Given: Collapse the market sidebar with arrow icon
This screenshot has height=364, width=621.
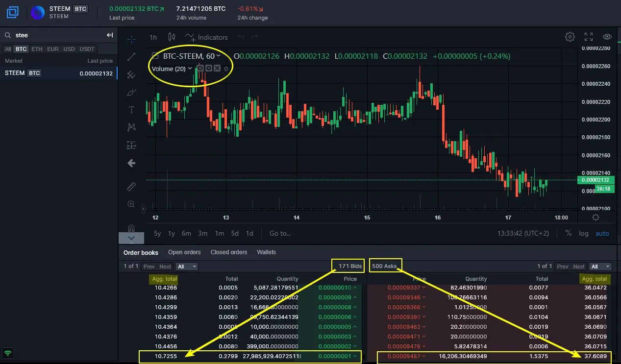Looking at the screenshot, I should 110,35.
